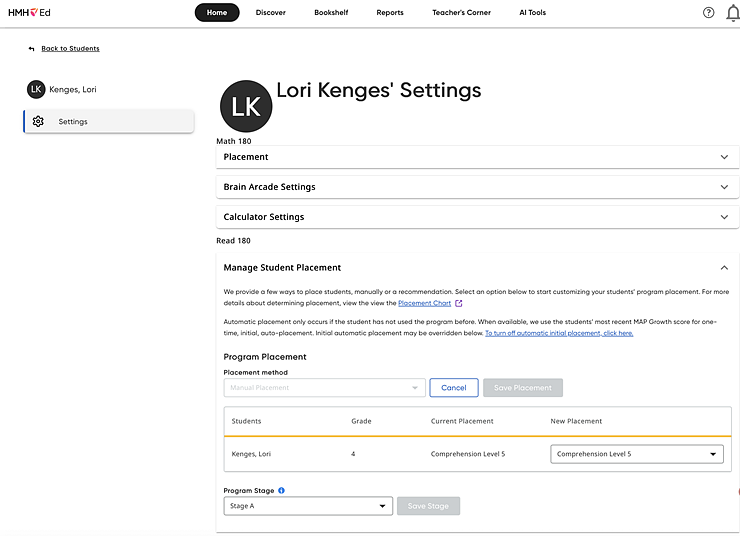Switch to the Reports tab

[390, 13]
